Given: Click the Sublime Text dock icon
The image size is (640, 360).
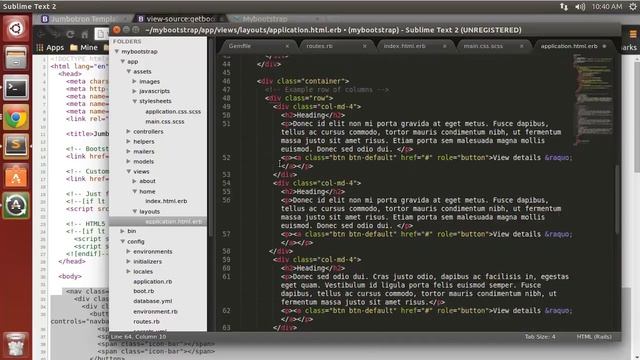Looking at the screenshot, I should 16,146.
